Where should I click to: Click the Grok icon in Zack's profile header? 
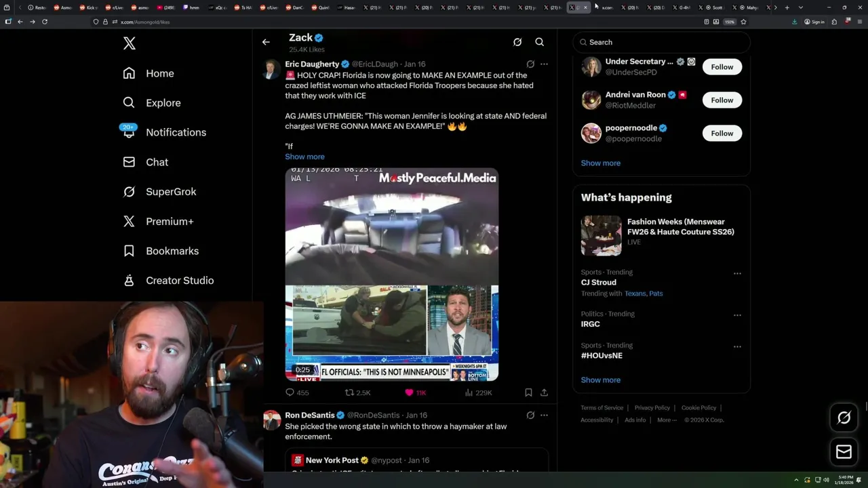(517, 42)
